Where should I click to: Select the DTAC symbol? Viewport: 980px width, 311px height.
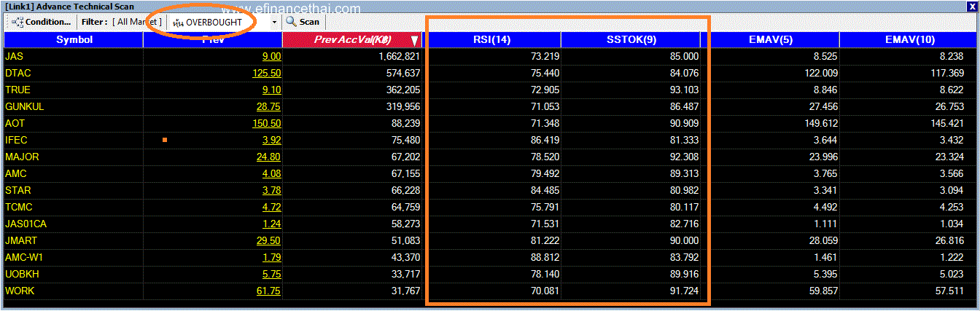[18, 73]
